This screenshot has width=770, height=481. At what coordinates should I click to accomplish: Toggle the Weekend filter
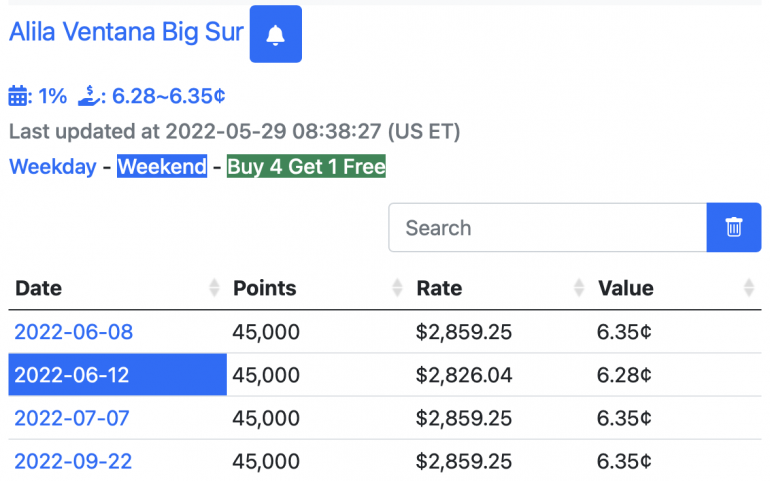pyautogui.click(x=162, y=166)
